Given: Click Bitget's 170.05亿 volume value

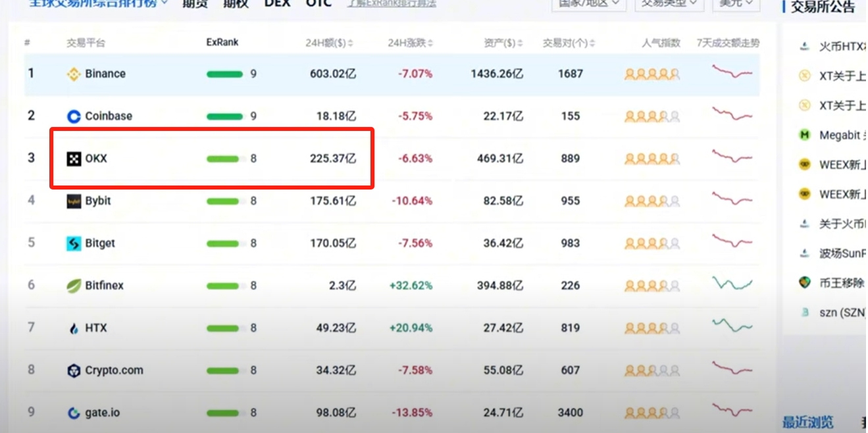Looking at the screenshot, I should point(333,243).
